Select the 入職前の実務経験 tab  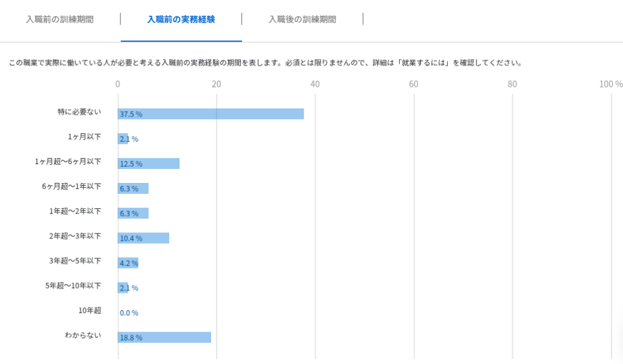[181, 19]
